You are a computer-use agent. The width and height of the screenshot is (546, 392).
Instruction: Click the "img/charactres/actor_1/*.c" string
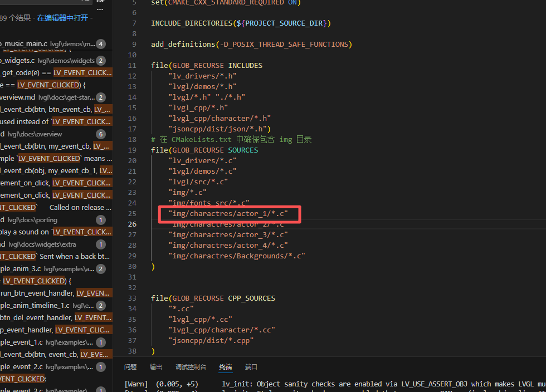point(228,214)
